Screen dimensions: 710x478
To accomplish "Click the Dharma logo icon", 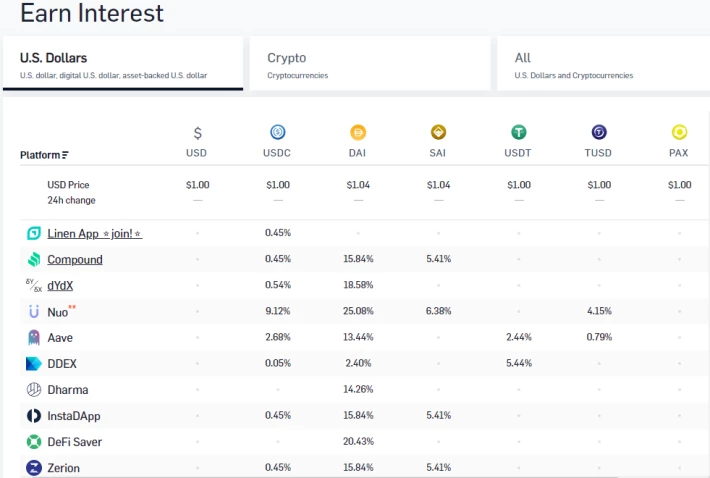I will [34, 390].
